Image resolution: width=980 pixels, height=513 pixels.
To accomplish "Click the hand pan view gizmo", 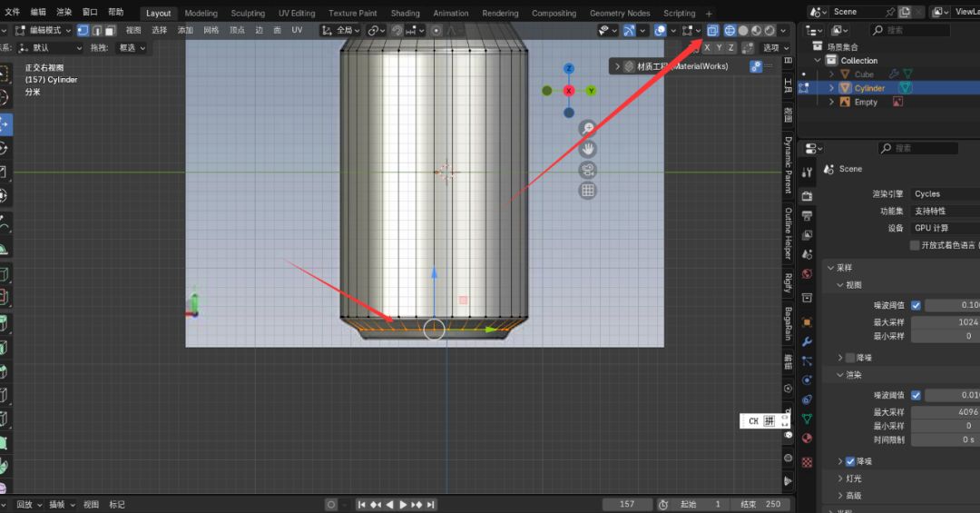I will pos(588,149).
